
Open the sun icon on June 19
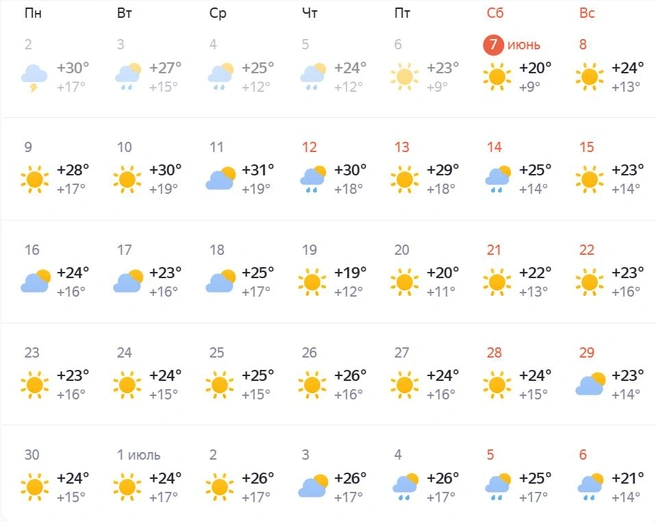(x=312, y=282)
